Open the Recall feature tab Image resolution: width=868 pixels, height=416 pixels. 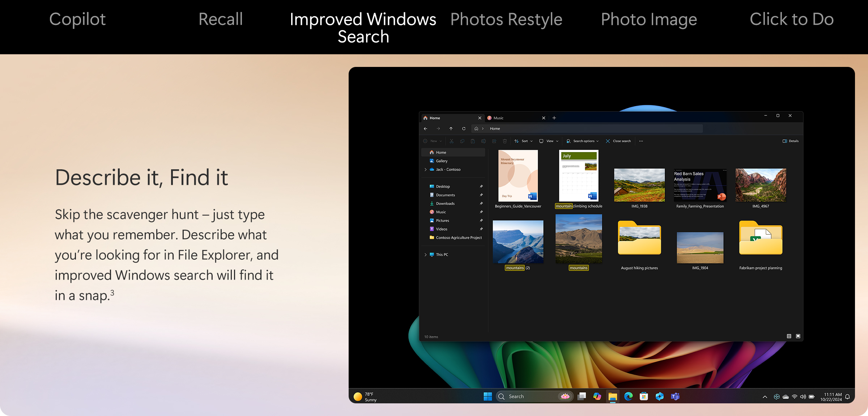point(221,19)
